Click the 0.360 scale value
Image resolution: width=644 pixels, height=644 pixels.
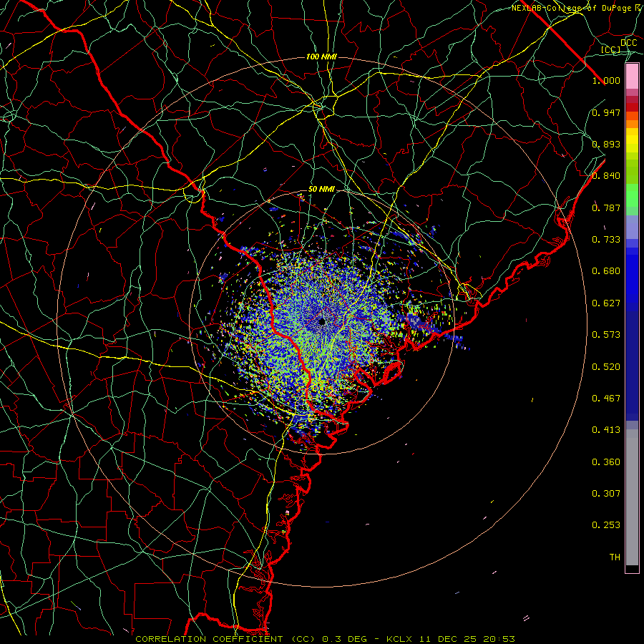click(606, 462)
